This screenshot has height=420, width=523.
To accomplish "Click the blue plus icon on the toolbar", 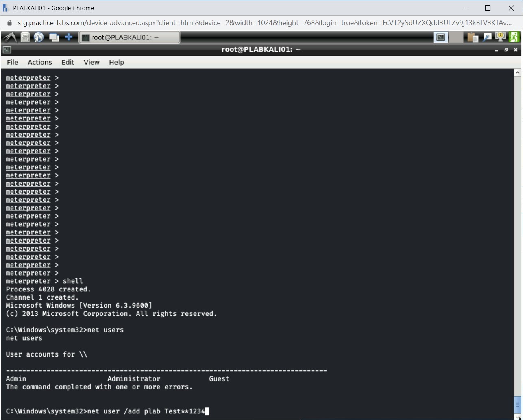I will pyautogui.click(x=68, y=37).
